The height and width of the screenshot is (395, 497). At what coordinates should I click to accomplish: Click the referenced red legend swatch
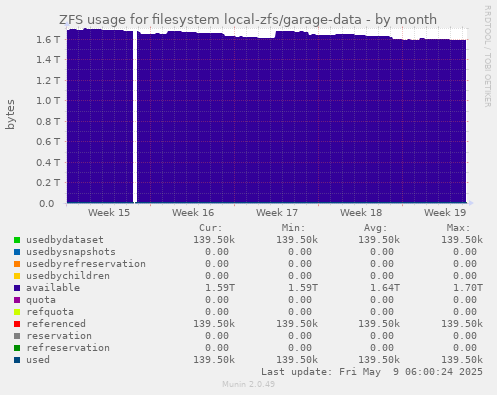[x=17, y=324]
